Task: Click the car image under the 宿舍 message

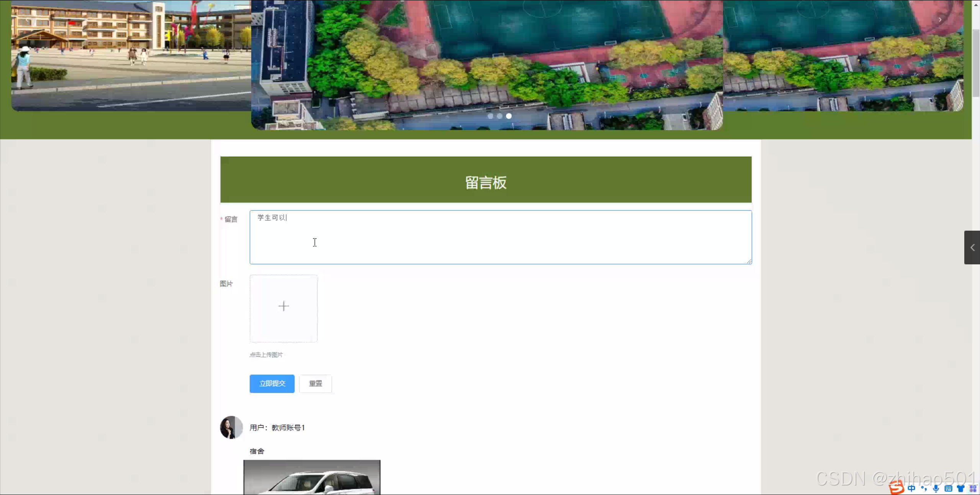Action: coord(312,479)
